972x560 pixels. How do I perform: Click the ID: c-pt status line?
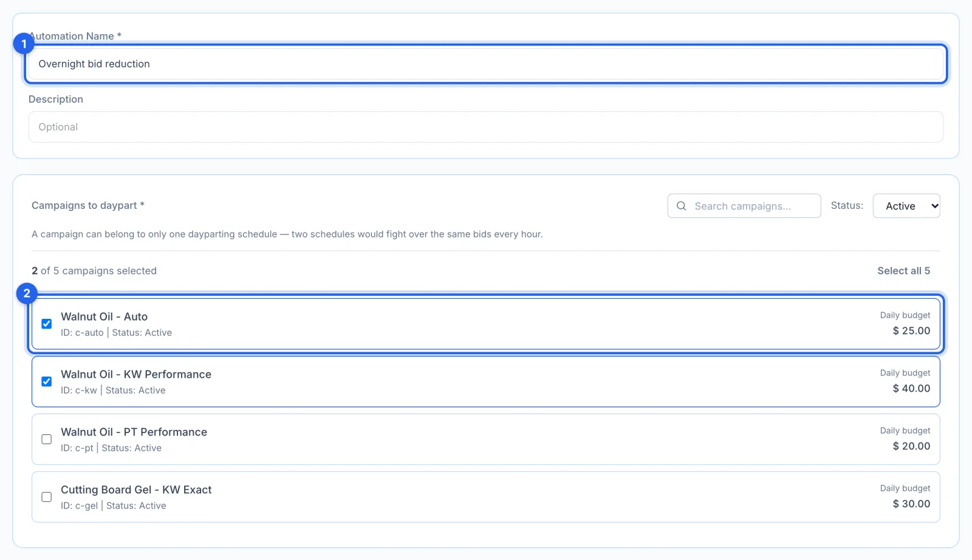point(111,448)
